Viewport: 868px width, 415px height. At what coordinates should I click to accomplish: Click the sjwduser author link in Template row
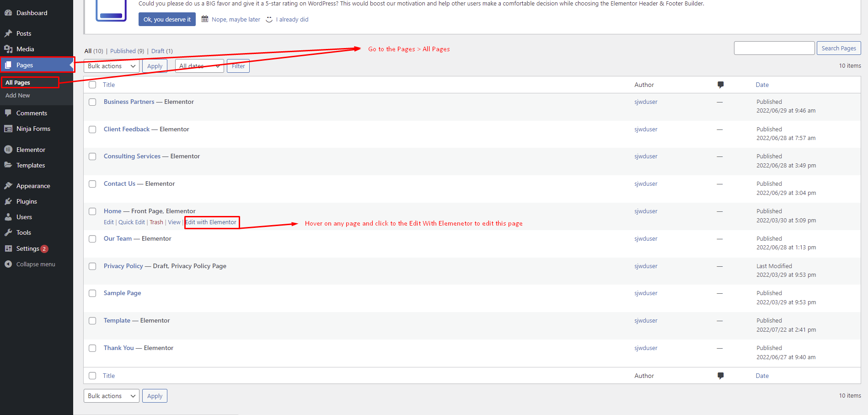(x=646, y=320)
